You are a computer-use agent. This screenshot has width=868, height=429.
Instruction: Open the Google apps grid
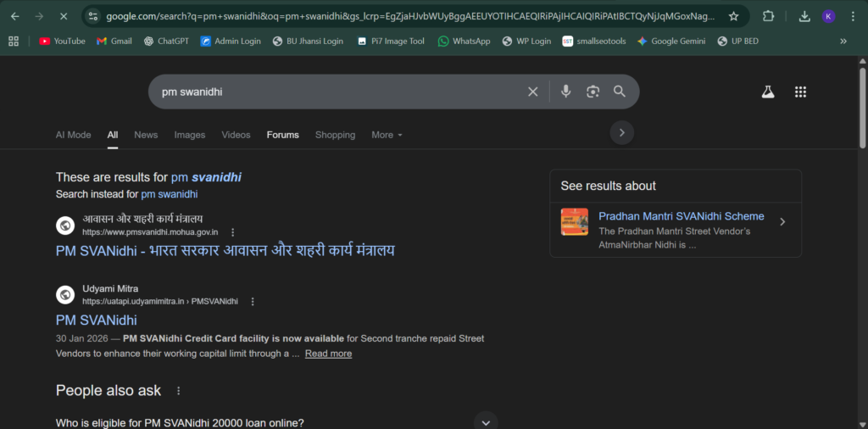pyautogui.click(x=800, y=92)
